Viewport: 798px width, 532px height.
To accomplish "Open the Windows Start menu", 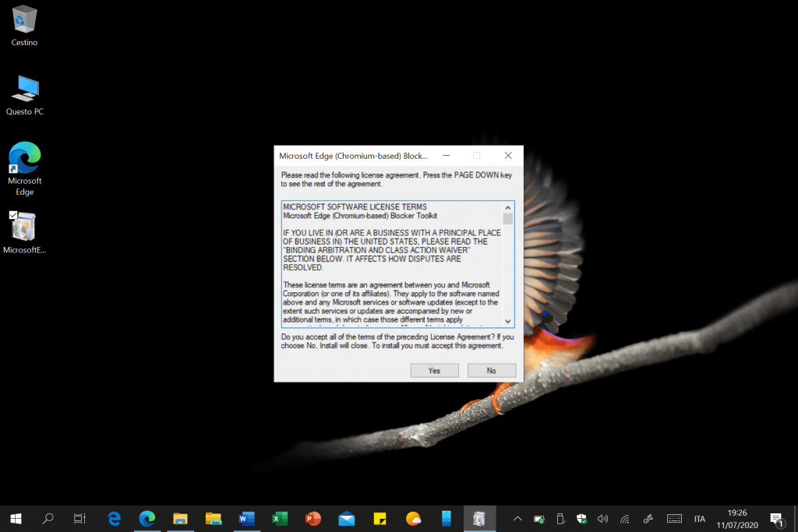I will point(16,518).
